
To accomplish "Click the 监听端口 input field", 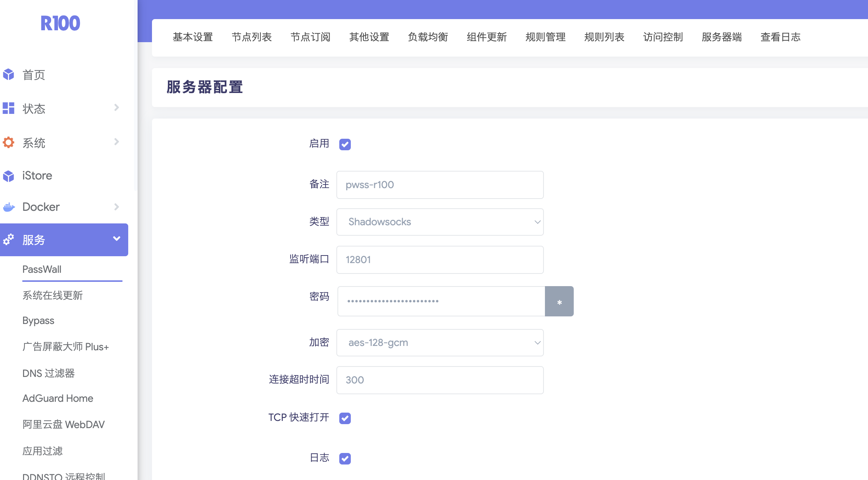I will [440, 260].
